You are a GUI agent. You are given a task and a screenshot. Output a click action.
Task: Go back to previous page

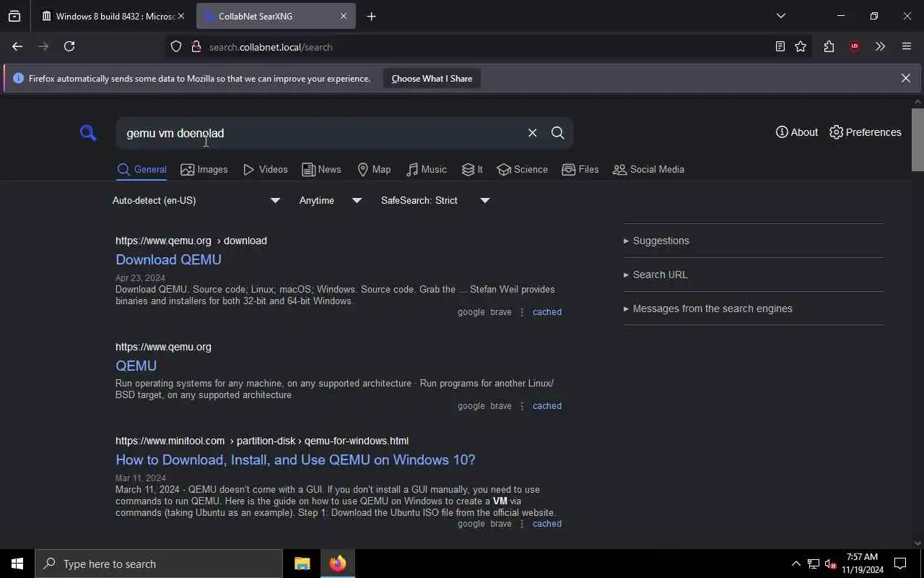[17, 46]
